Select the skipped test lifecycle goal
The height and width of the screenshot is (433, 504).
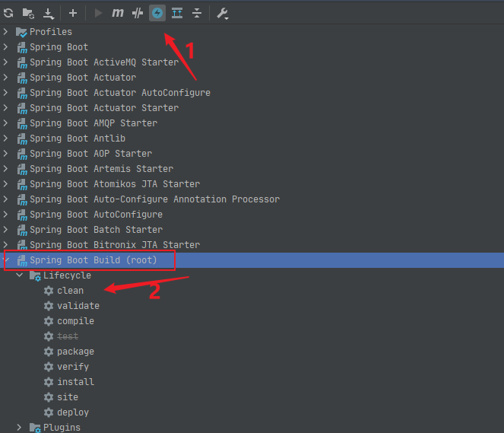point(68,336)
